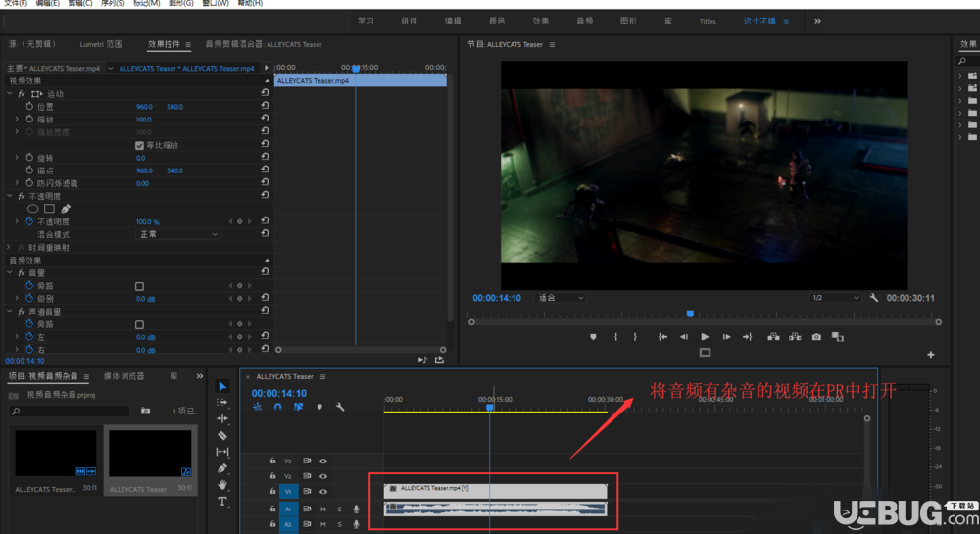
Task: Select the Hand tool
Action: pyautogui.click(x=222, y=485)
